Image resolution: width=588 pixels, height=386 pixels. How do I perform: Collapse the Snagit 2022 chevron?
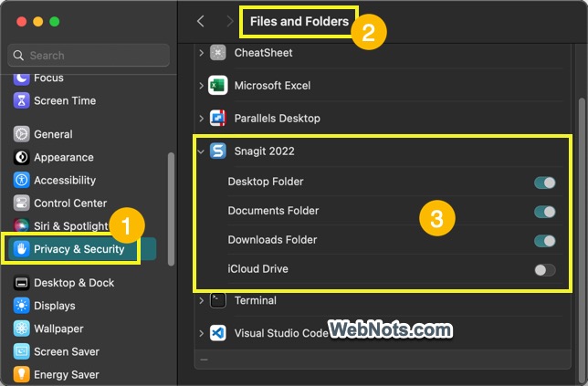(x=201, y=151)
